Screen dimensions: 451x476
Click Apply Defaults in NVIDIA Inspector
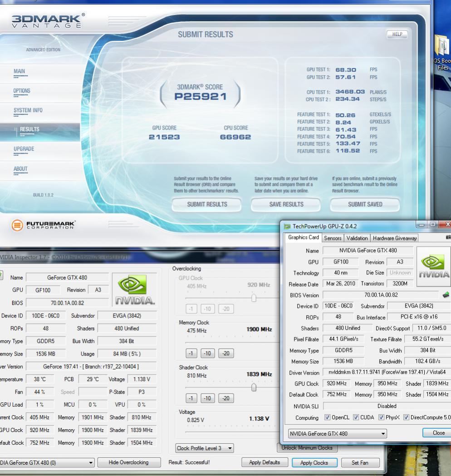[264, 462]
